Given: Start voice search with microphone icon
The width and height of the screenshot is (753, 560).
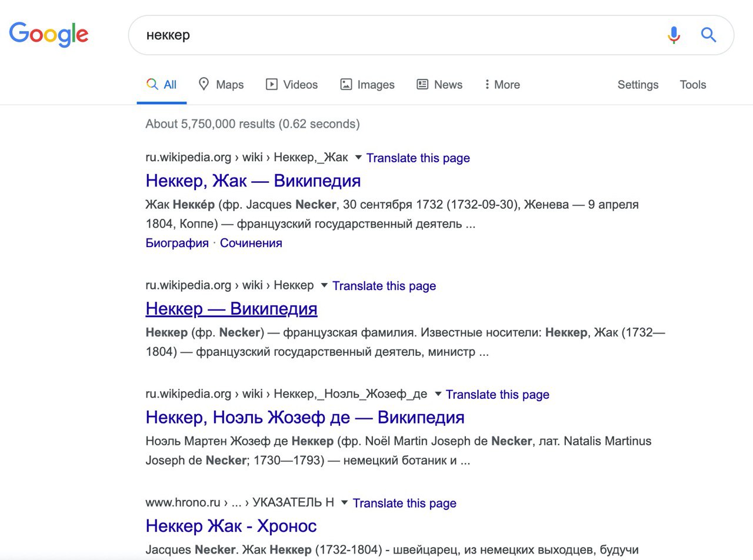Looking at the screenshot, I should [674, 35].
